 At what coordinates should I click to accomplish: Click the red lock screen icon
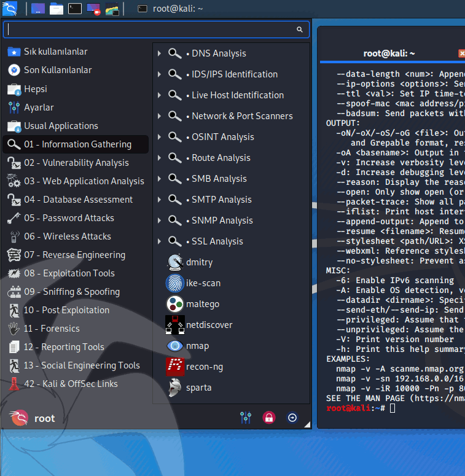(269, 418)
